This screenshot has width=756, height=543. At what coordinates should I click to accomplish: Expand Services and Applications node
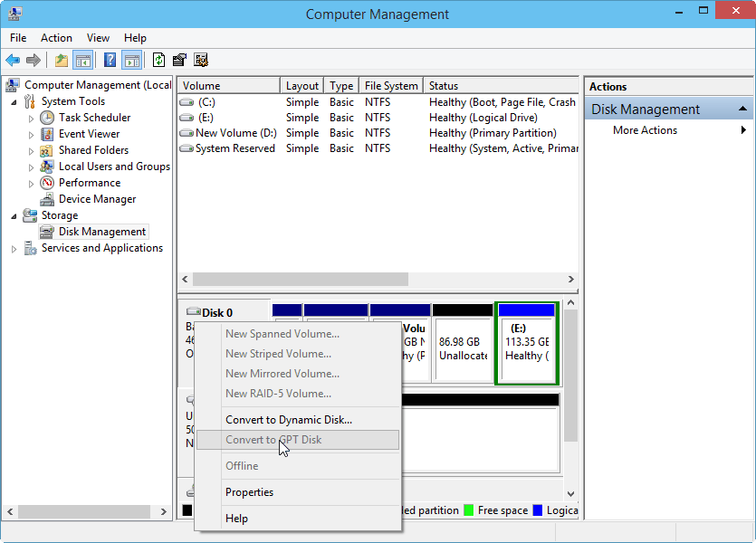14,249
